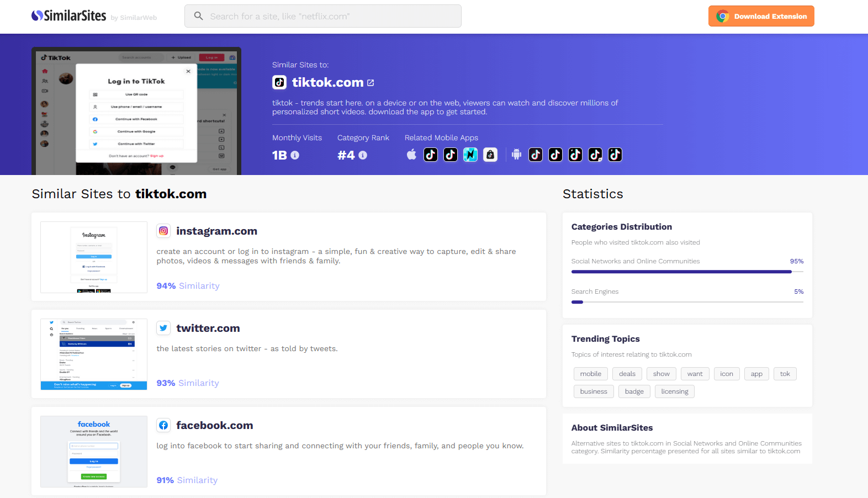The width and height of the screenshot is (868, 498).
Task: Click the info icon next to 1B
Action: click(x=295, y=155)
